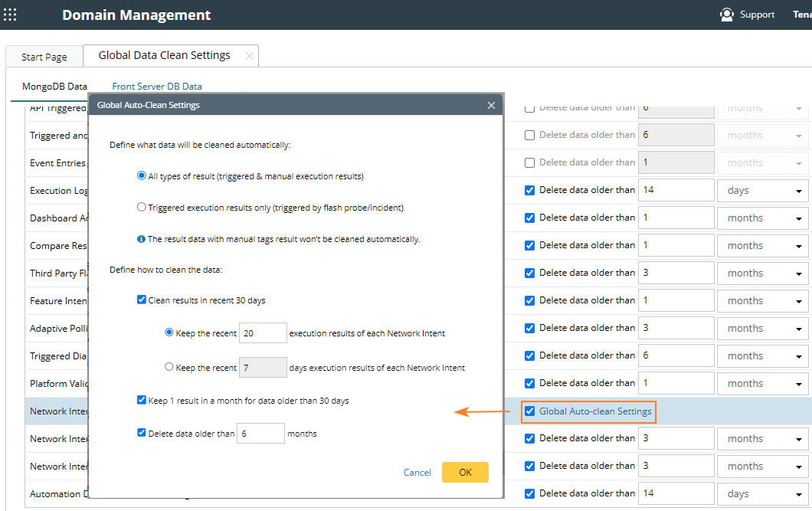Image resolution: width=812 pixels, height=511 pixels.
Task: Choose Keep the recent days radio option
Action: click(169, 367)
